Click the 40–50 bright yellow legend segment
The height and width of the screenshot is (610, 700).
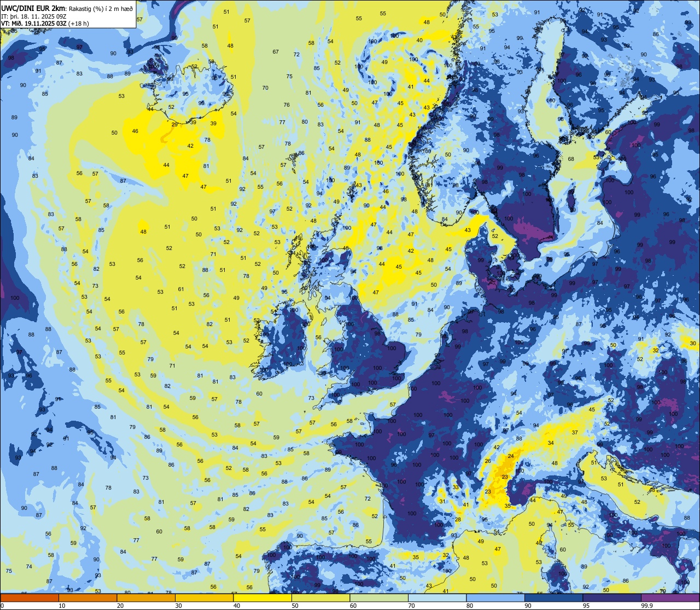point(262,598)
